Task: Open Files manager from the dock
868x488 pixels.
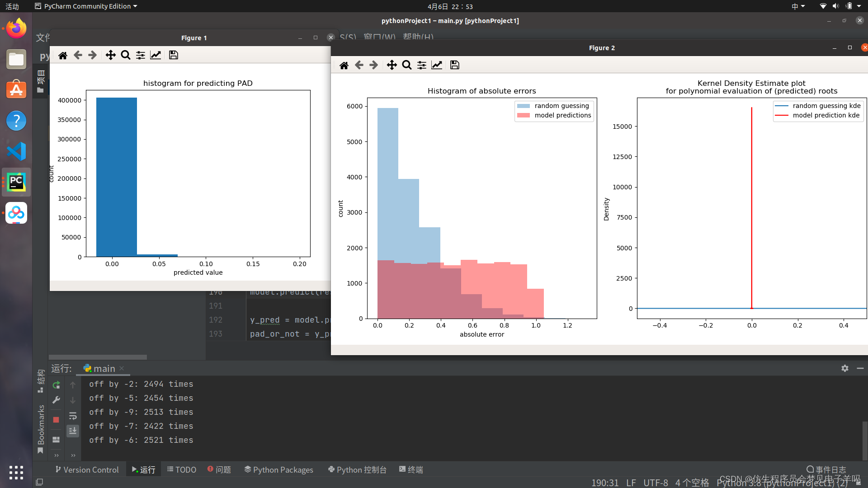Action: pos(16,59)
